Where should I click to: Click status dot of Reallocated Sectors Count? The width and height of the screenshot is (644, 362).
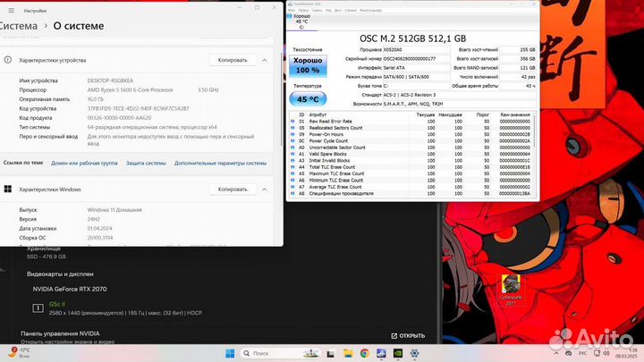292,128
